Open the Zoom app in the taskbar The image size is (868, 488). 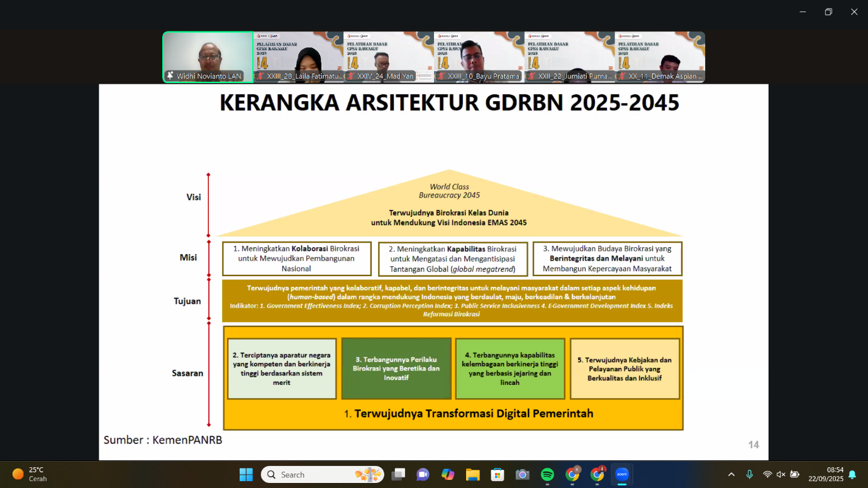621,475
